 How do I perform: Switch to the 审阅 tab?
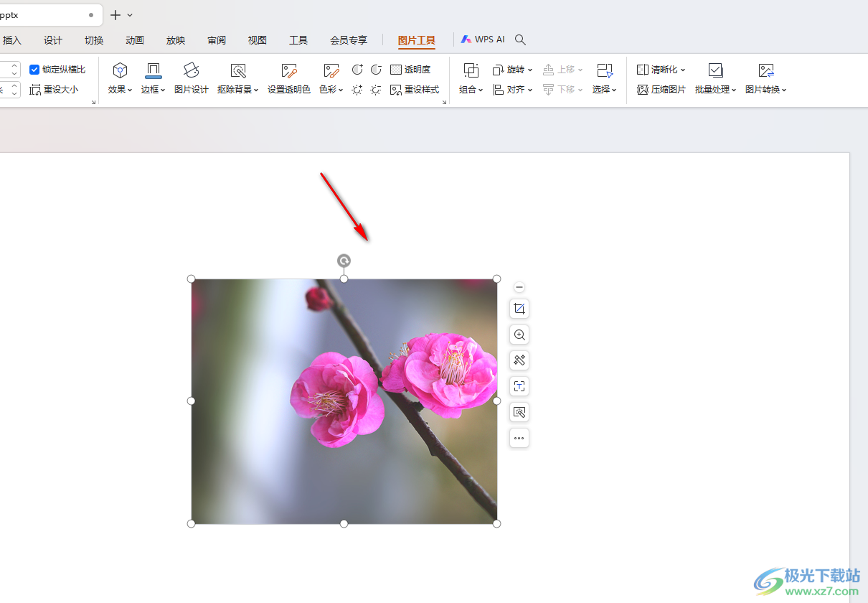point(217,40)
